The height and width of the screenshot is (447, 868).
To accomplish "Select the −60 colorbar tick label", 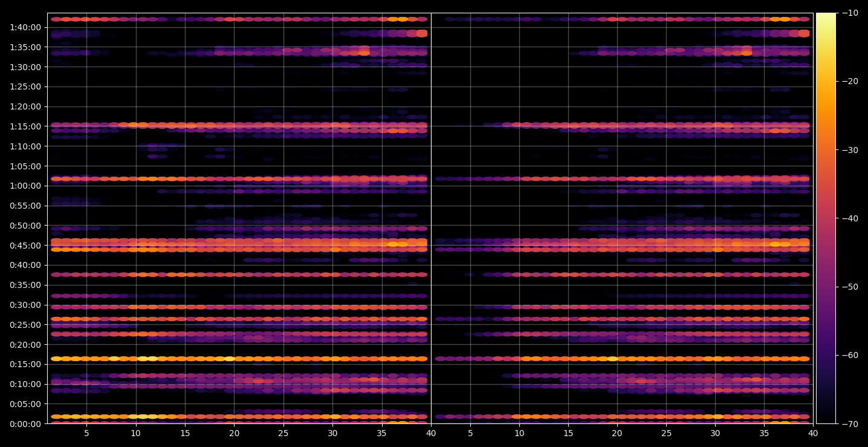I will [849, 355].
